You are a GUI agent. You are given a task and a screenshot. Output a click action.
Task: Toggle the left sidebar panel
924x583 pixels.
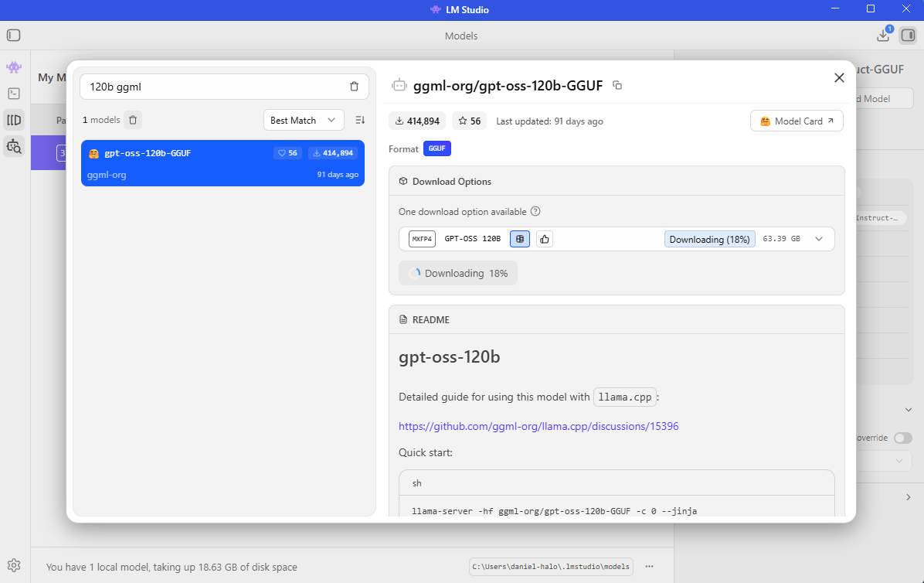pos(14,36)
